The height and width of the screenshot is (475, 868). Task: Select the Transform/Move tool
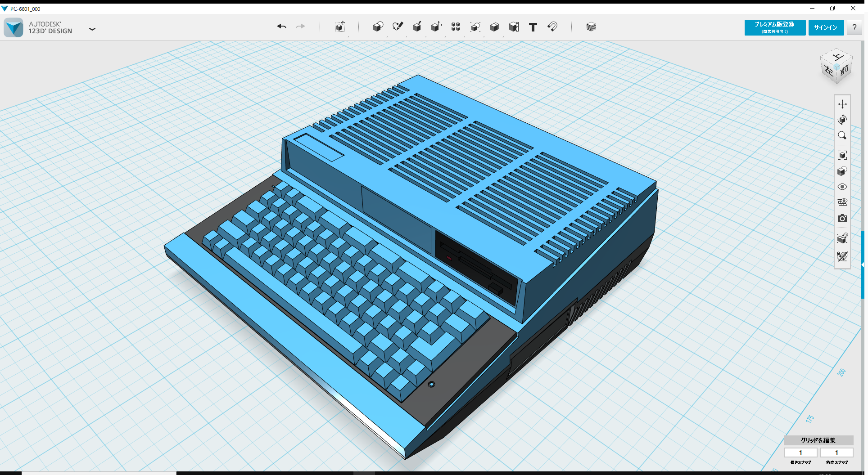(x=340, y=27)
